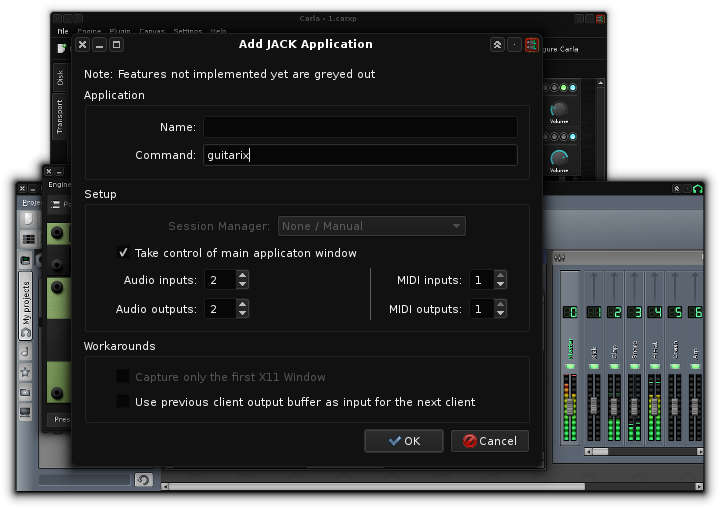Open the Session Manager dropdown
720x508 pixels.
[372, 226]
